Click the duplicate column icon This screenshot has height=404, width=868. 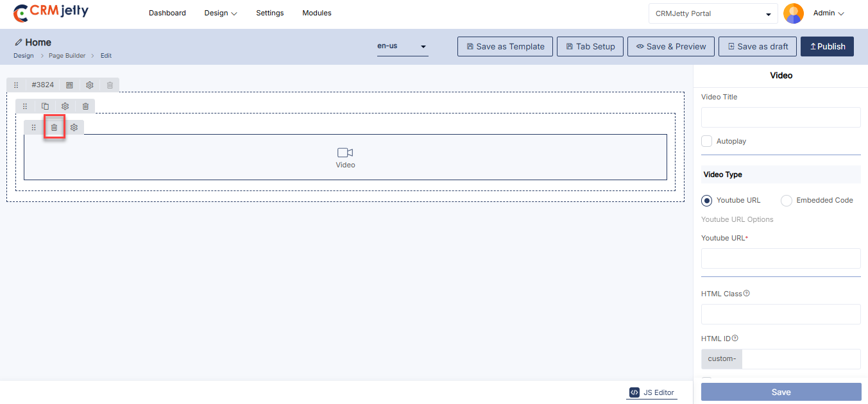[45, 106]
